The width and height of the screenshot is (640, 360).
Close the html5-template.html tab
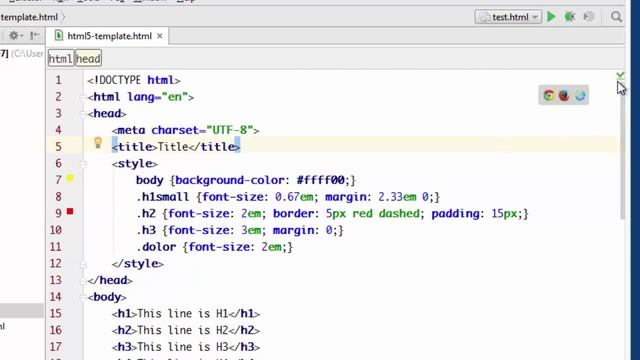tap(160, 36)
